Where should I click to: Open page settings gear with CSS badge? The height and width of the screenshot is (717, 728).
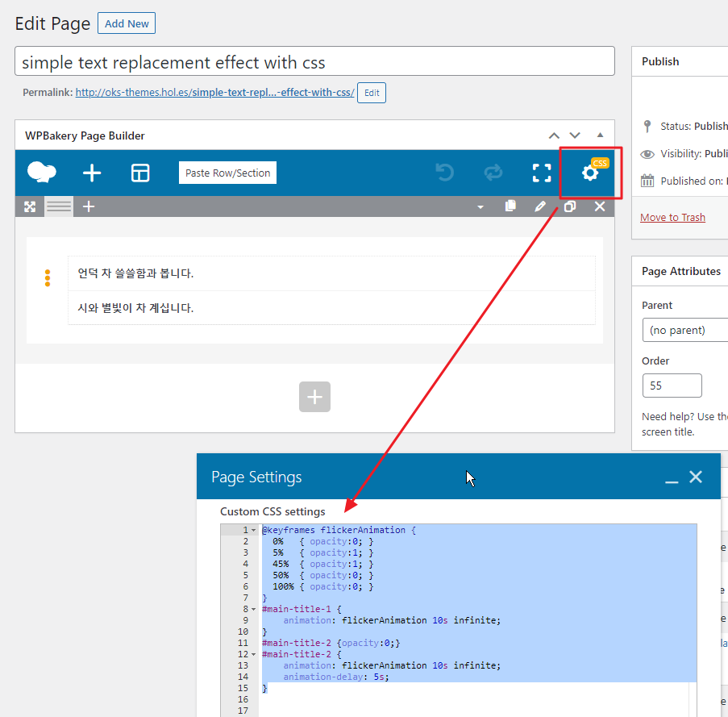click(x=591, y=173)
